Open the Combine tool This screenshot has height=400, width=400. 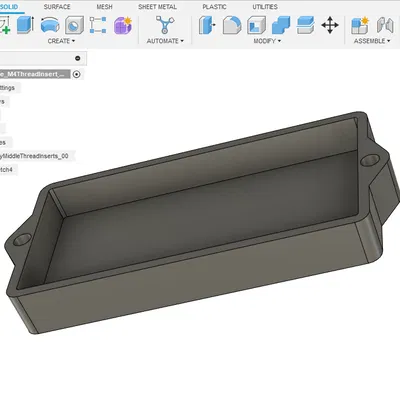(x=281, y=25)
